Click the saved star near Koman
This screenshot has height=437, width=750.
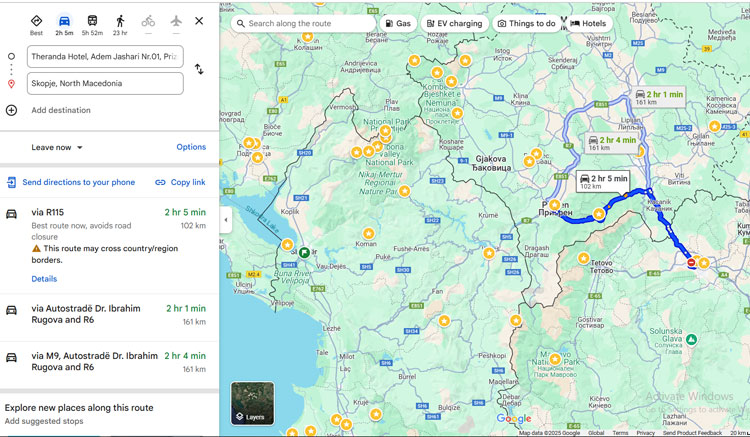pyautogui.click(x=368, y=233)
